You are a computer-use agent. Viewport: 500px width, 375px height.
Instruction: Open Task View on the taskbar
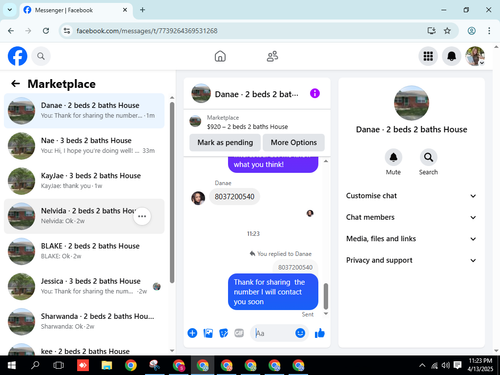(58, 366)
